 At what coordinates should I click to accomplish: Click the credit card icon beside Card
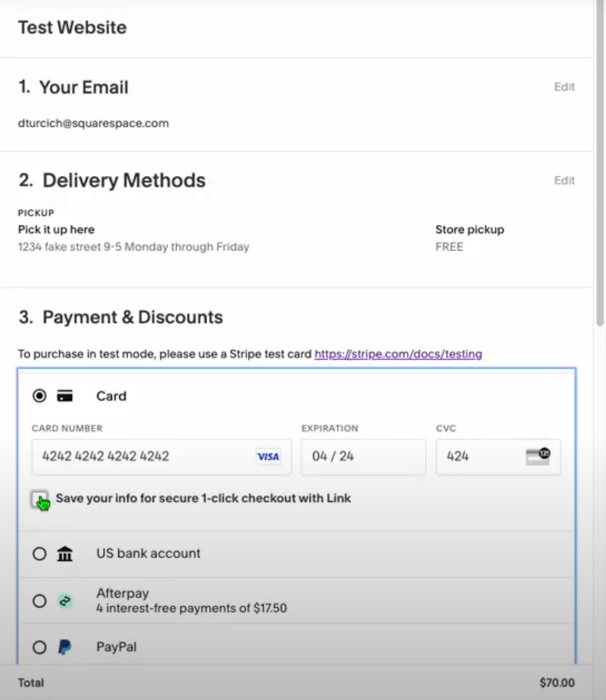(x=65, y=396)
